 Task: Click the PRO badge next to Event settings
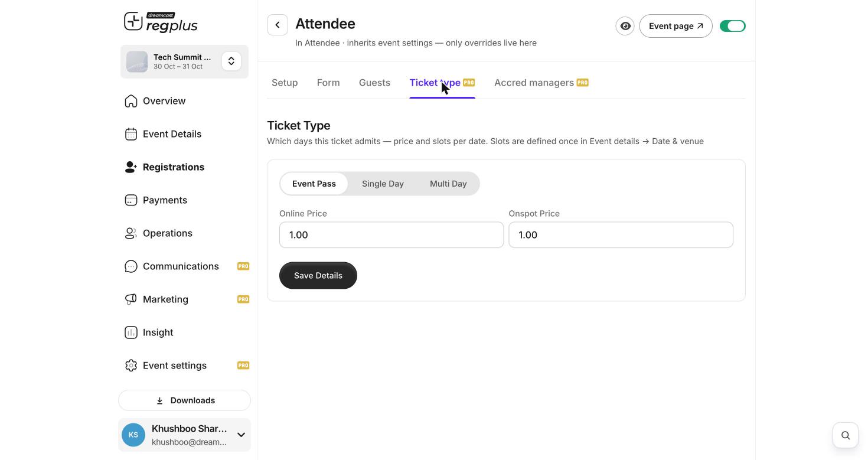(243, 366)
